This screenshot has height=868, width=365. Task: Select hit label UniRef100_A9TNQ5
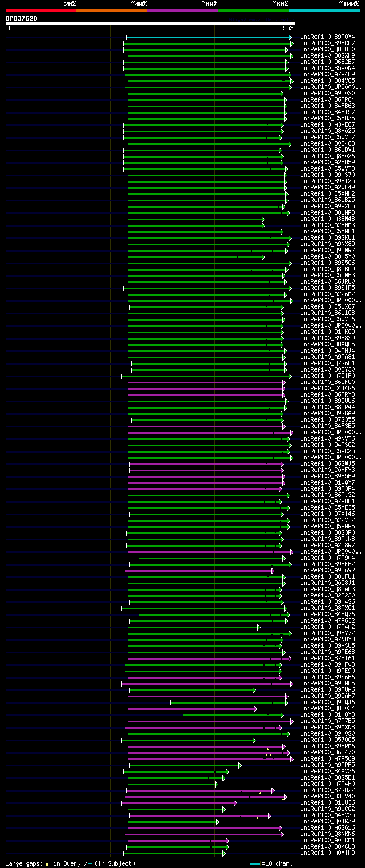click(327, 683)
